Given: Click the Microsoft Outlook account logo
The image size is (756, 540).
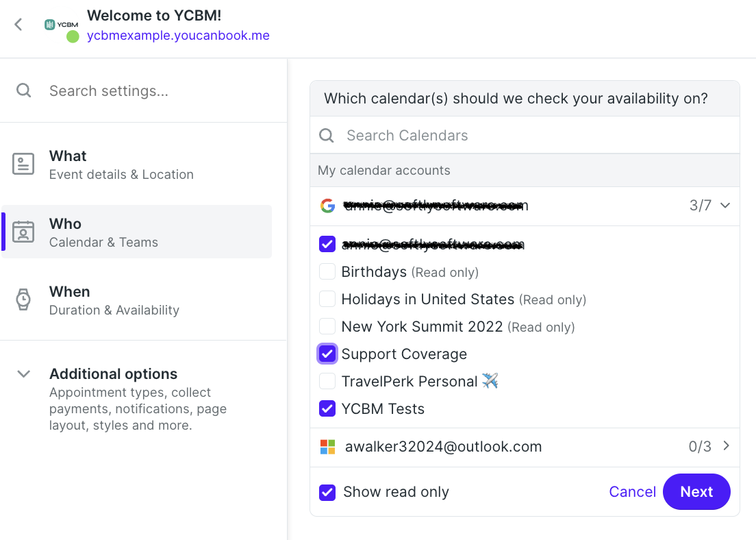Looking at the screenshot, I should (328, 447).
